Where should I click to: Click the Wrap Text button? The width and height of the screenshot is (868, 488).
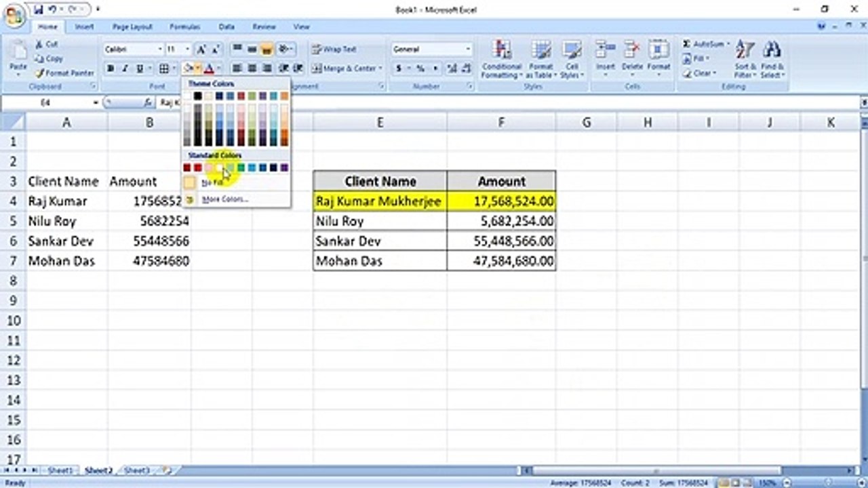(x=334, y=49)
